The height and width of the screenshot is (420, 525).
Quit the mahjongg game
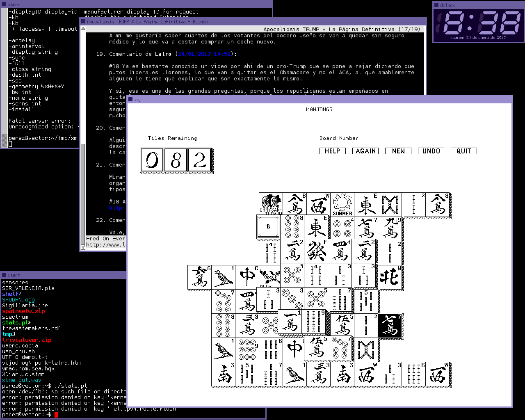(463, 151)
